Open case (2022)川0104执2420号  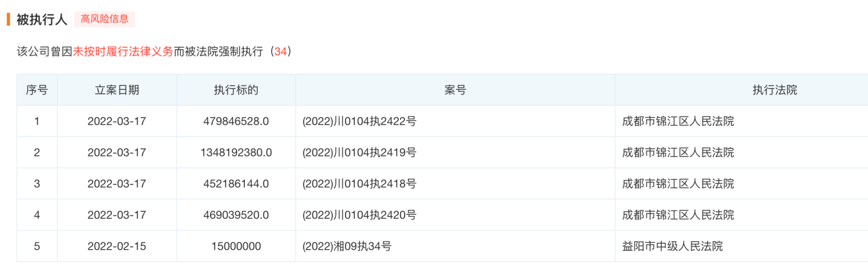pyautogui.click(x=359, y=215)
